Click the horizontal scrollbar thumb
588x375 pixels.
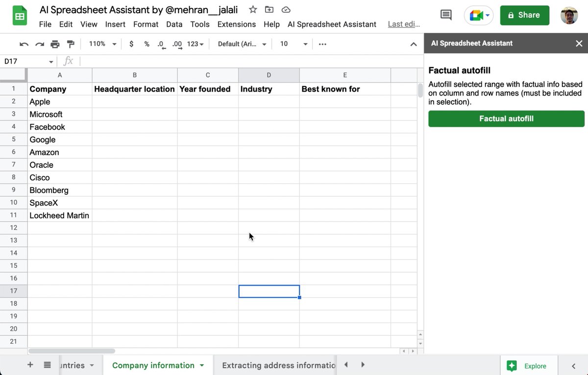[72, 351]
